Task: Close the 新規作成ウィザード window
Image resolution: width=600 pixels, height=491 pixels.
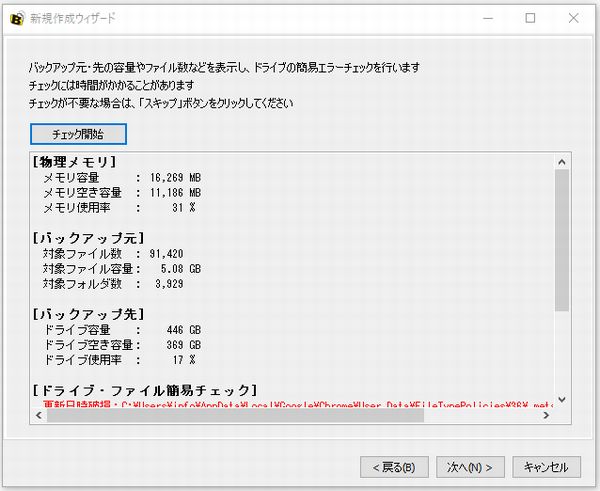Action: [x=573, y=18]
